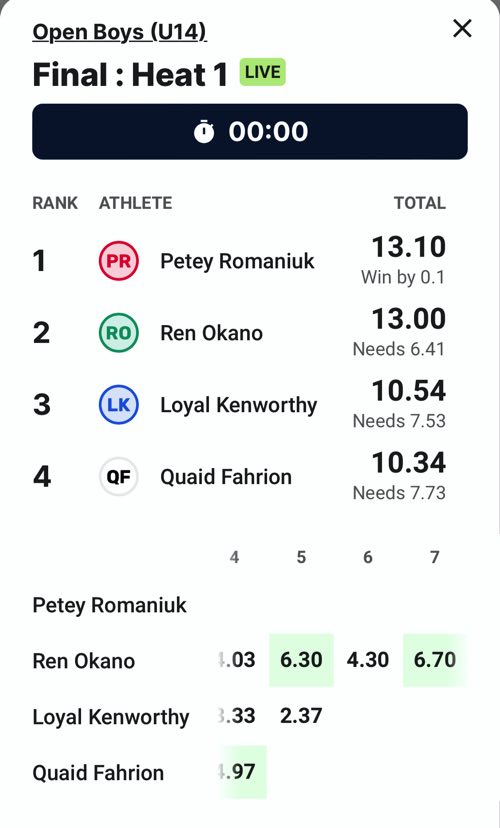The image size is (500, 828).
Task: Select Quaid Fahrion in the ranking list
Action: tap(226, 477)
